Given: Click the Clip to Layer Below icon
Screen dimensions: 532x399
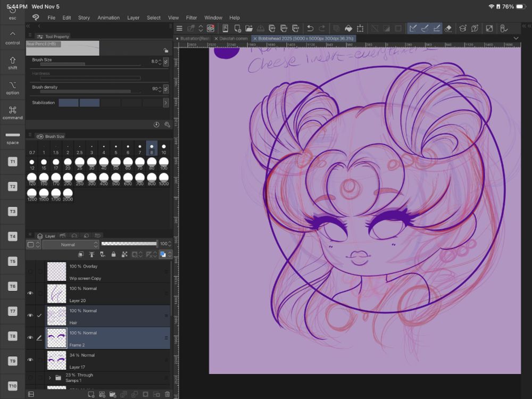Looking at the screenshot, I should pos(81,254).
